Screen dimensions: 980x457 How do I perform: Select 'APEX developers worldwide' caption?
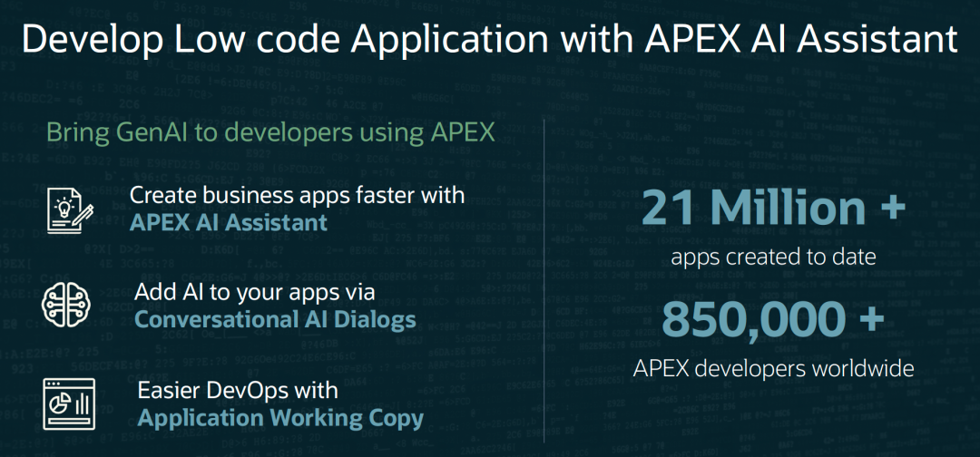pyautogui.click(x=773, y=368)
